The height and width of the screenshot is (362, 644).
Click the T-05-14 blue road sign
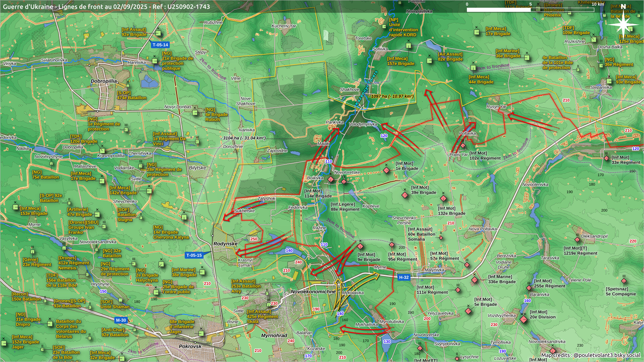coord(160,45)
